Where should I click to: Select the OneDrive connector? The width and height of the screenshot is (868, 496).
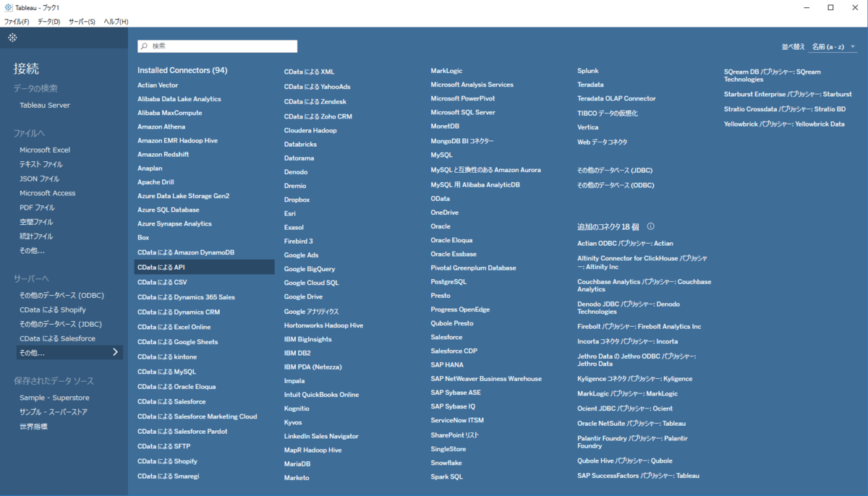(x=445, y=213)
